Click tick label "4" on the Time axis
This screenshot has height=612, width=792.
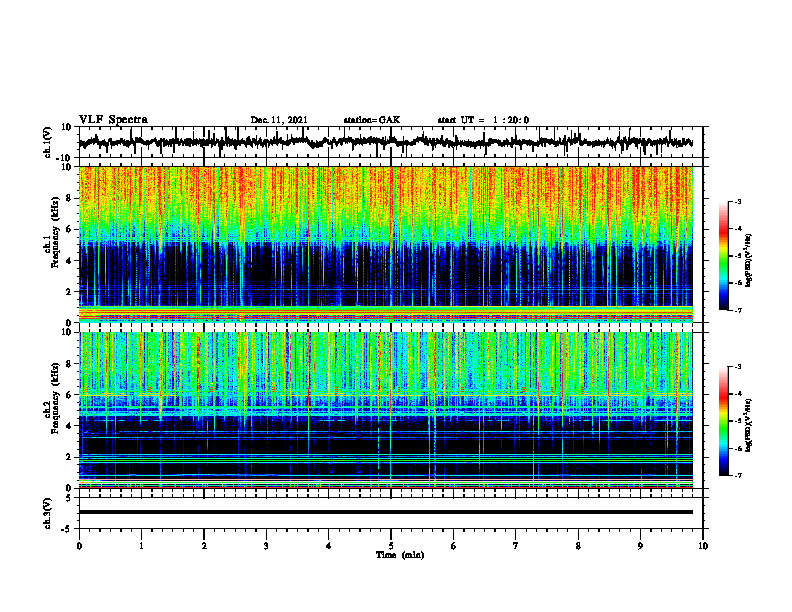click(x=329, y=546)
